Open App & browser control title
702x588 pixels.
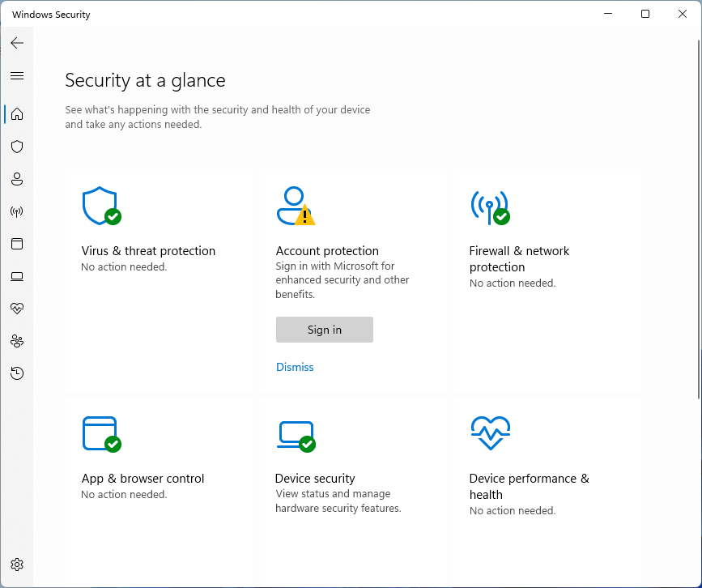(143, 479)
